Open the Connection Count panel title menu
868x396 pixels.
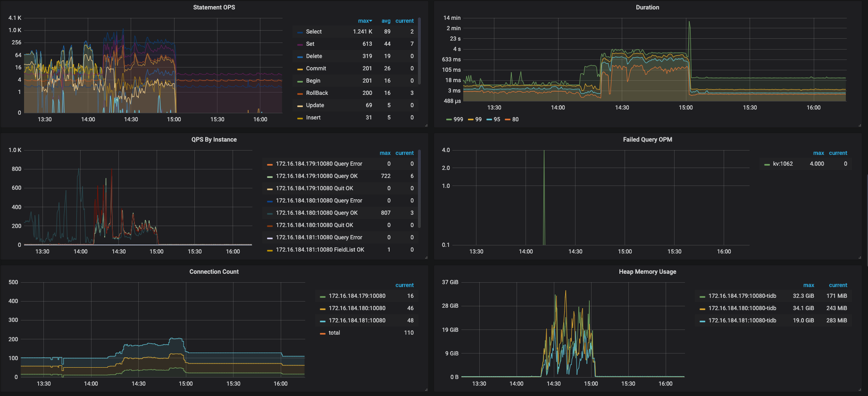[x=214, y=272]
